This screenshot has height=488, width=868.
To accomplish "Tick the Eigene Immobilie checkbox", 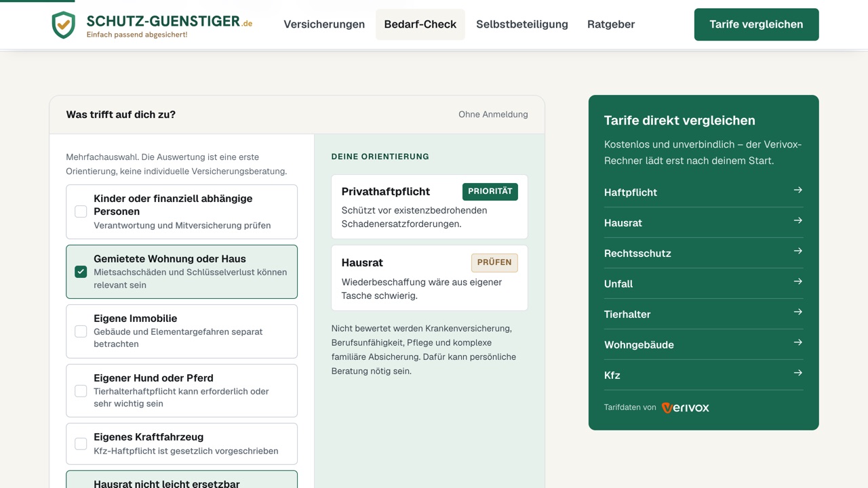I will 81,331.
